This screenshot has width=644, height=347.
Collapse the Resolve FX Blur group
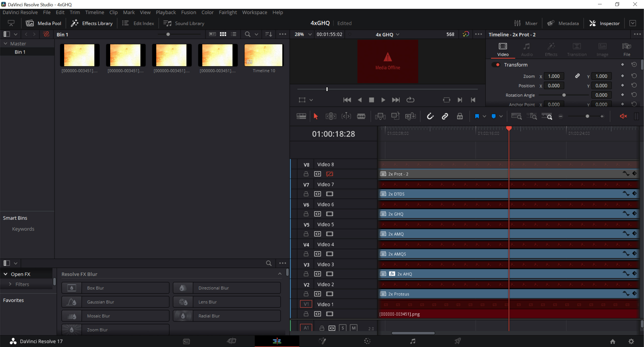(x=280, y=274)
